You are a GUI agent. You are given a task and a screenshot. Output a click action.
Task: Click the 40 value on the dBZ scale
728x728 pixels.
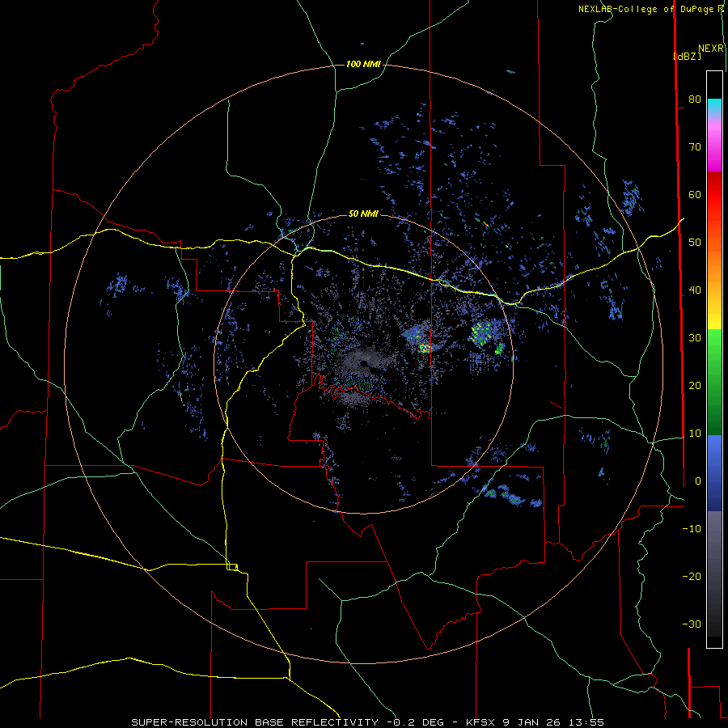click(695, 290)
